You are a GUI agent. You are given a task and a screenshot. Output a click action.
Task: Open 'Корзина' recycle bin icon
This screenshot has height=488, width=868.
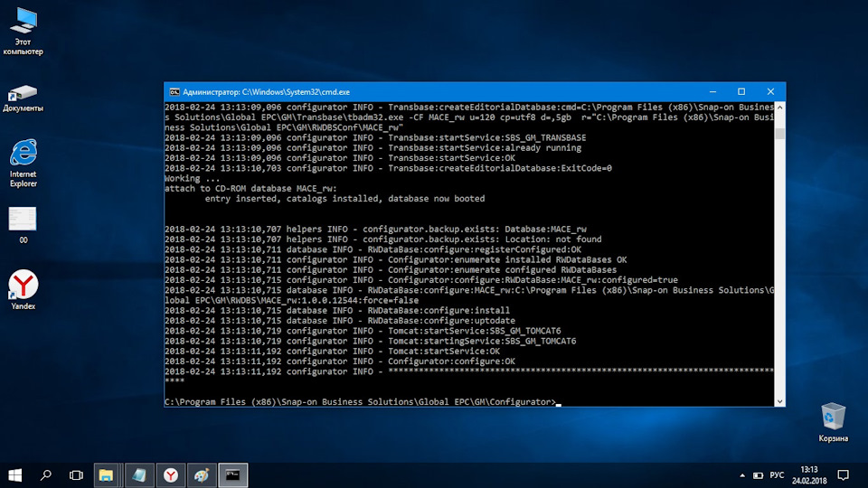pyautogui.click(x=833, y=422)
